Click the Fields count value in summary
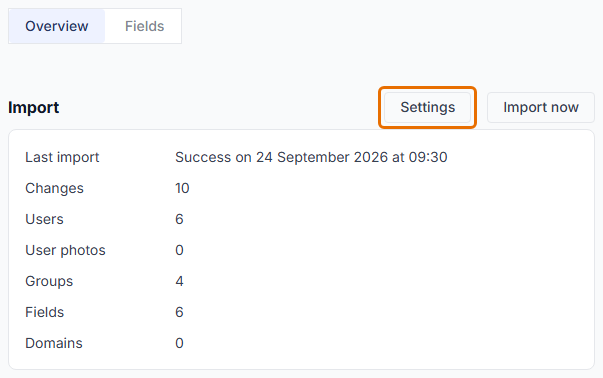This screenshot has height=378, width=603. (179, 312)
